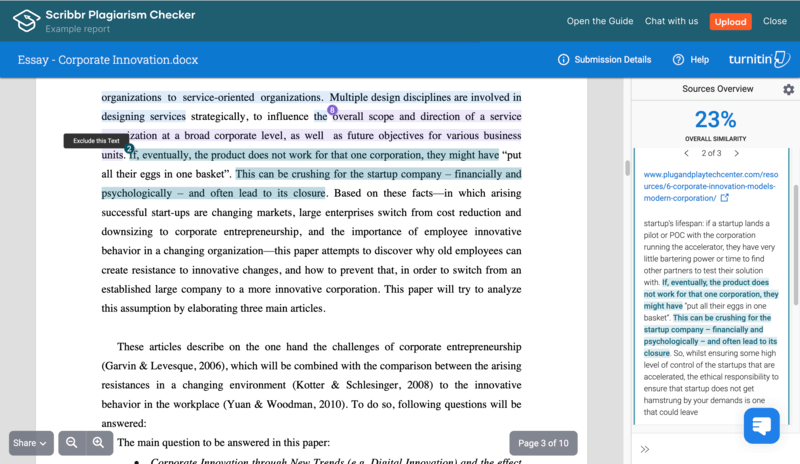Click the Scribbr Plagiarism Checker title
800x464 pixels.
tap(120, 15)
